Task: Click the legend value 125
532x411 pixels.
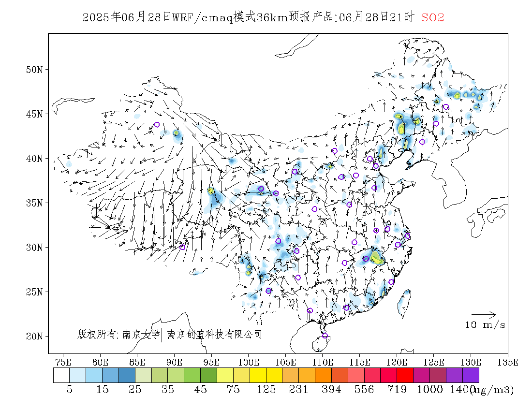Action: click(266, 390)
